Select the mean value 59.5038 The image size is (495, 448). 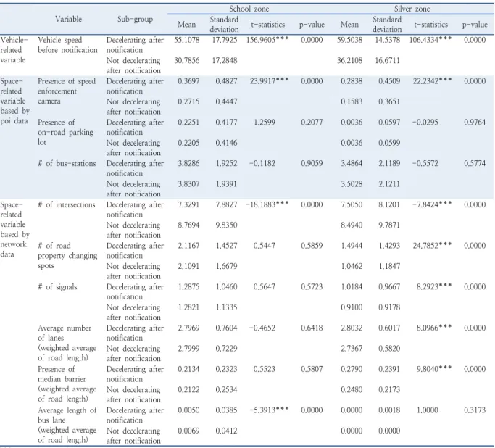(x=350, y=40)
